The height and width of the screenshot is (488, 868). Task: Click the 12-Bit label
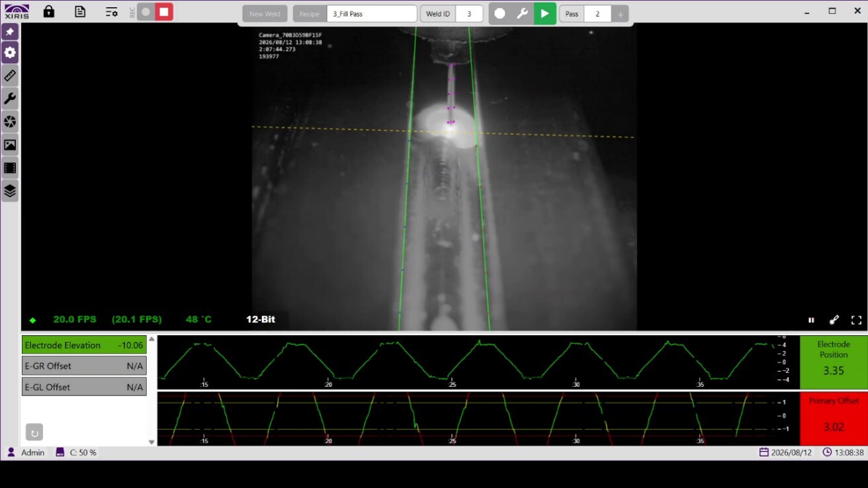coord(261,319)
